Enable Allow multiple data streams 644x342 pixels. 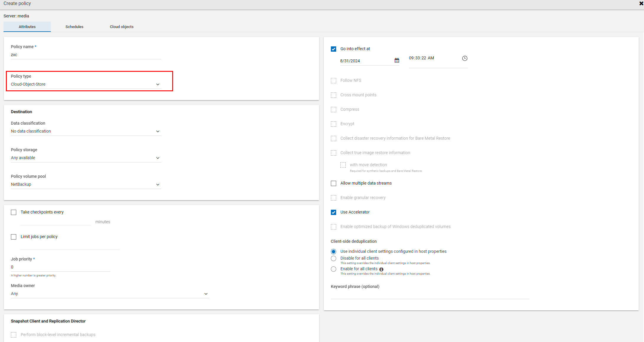(334, 183)
